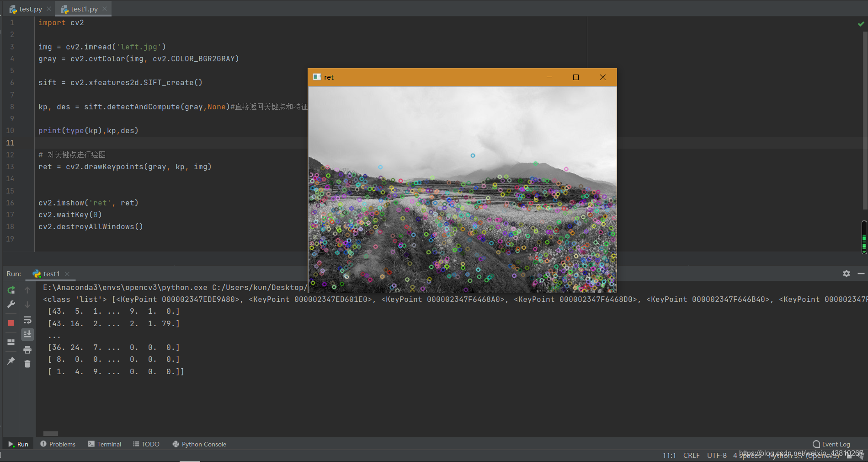Maximize the ret image window

576,77
